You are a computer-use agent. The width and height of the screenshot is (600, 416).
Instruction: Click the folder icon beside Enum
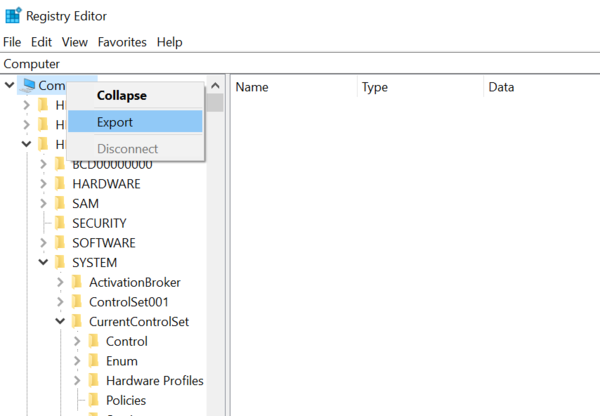pyautogui.click(x=94, y=361)
